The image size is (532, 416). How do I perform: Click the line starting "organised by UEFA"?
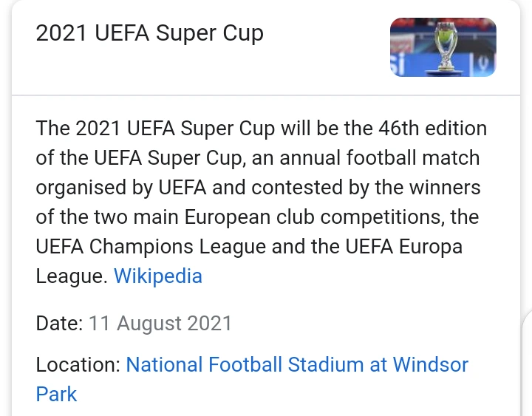click(258, 188)
